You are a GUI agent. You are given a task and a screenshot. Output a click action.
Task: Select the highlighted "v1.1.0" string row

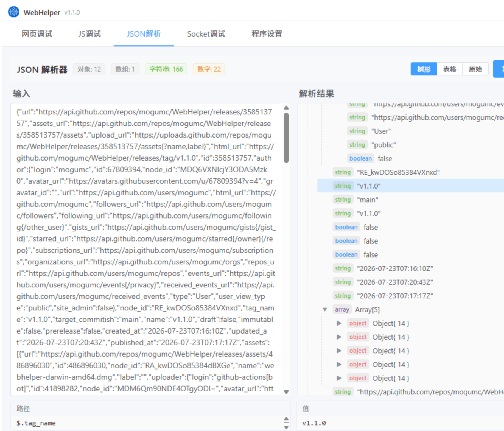(x=411, y=186)
